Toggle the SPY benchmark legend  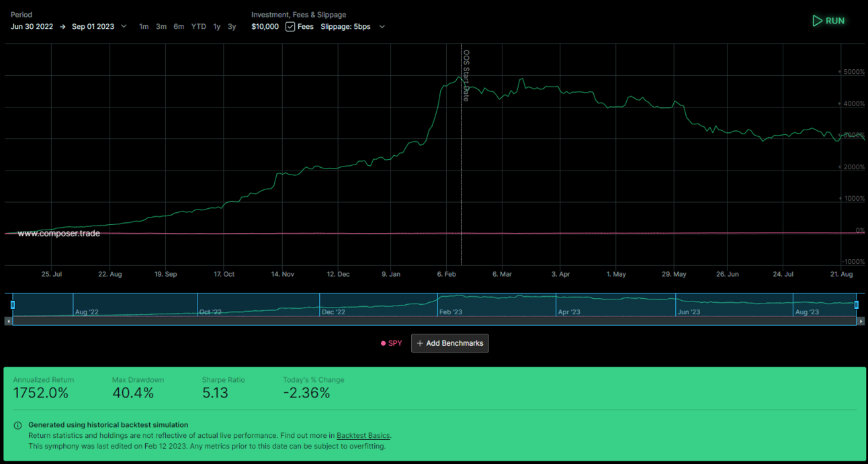tap(391, 343)
